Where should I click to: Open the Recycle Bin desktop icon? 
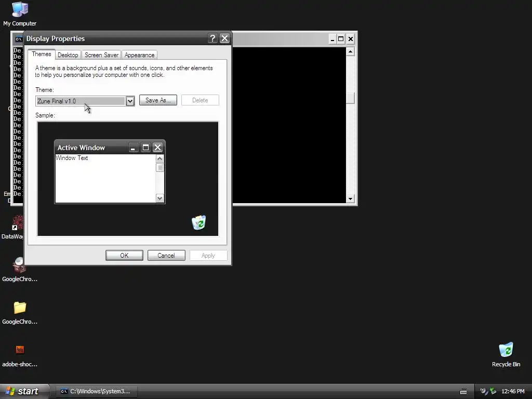coord(506,354)
